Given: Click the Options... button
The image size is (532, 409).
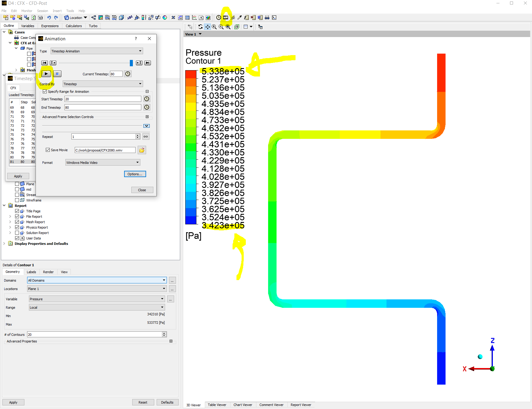Looking at the screenshot, I should pyautogui.click(x=135, y=174).
